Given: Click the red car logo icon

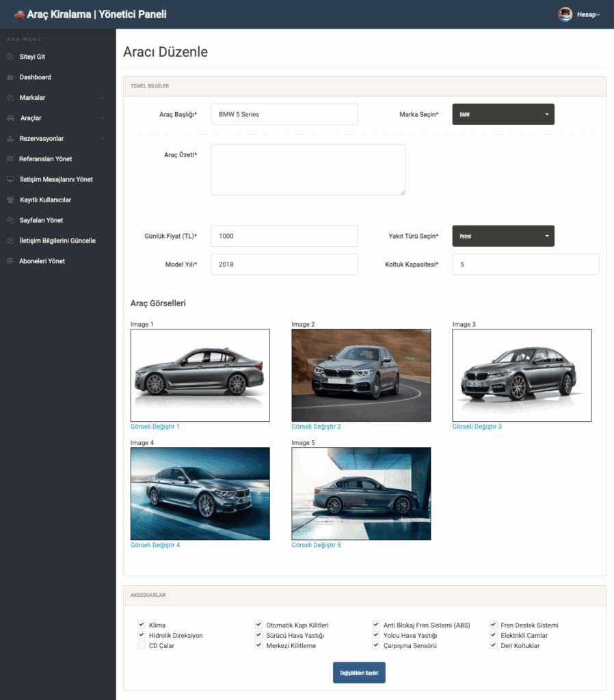Looking at the screenshot, I should [x=19, y=14].
